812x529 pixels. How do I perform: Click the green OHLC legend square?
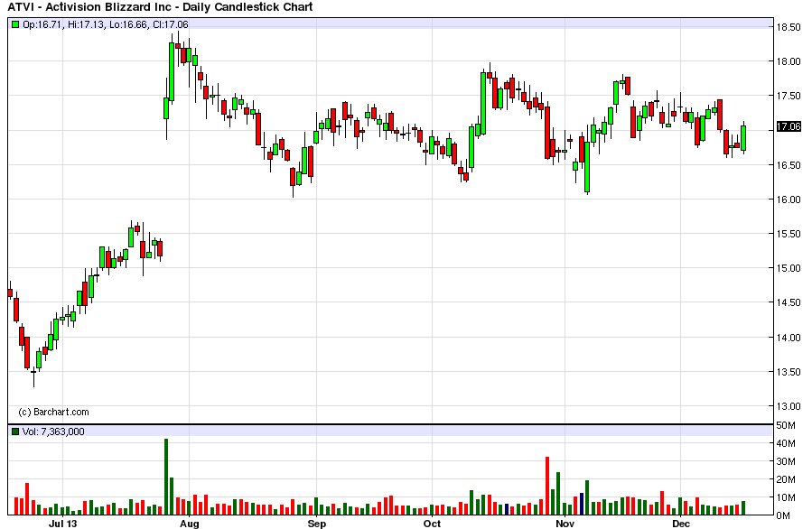coord(15,24)
